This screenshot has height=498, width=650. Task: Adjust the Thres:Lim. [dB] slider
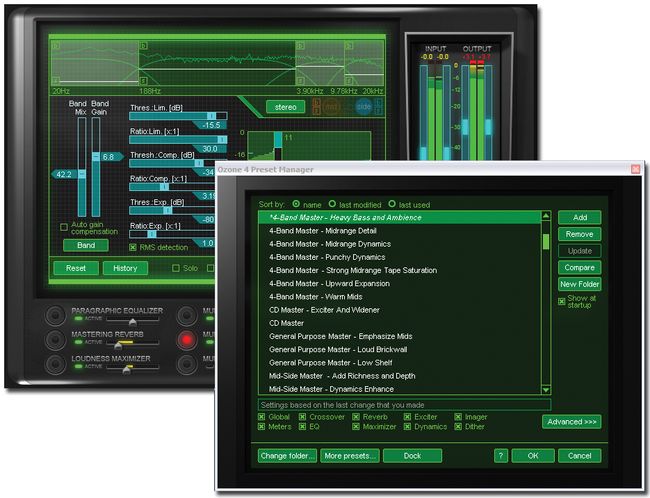point(179,116)
